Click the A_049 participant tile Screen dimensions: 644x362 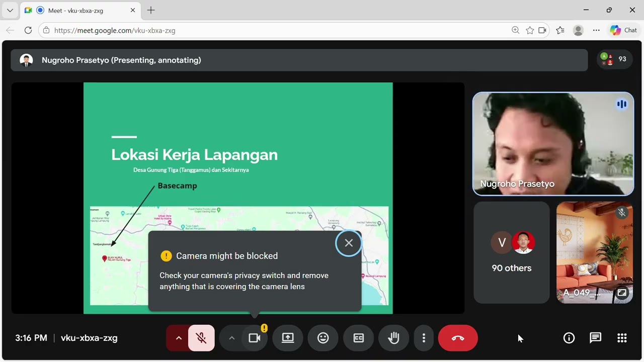(595, 252)
